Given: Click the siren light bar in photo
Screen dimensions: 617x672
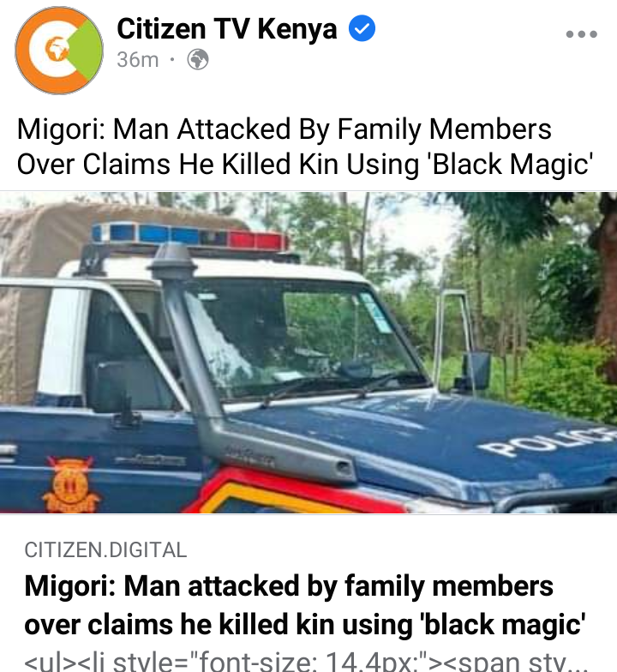Looking at the screenshot, I should point(190,235).
